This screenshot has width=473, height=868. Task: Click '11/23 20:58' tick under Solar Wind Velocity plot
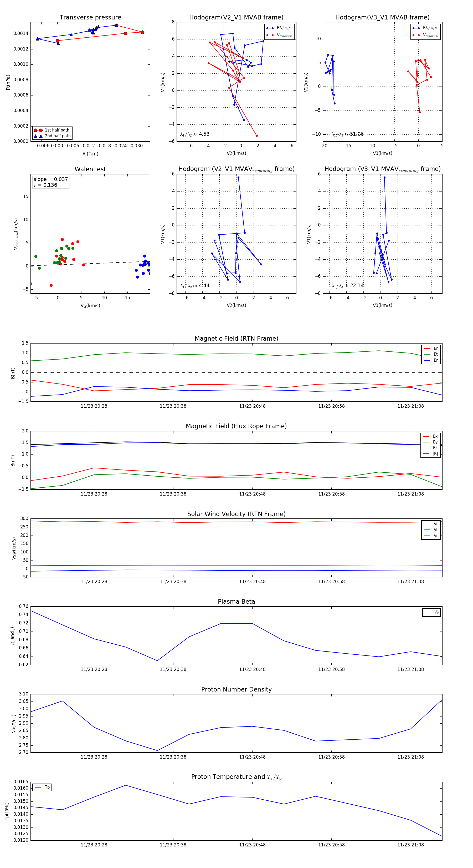tap(331, 581)
